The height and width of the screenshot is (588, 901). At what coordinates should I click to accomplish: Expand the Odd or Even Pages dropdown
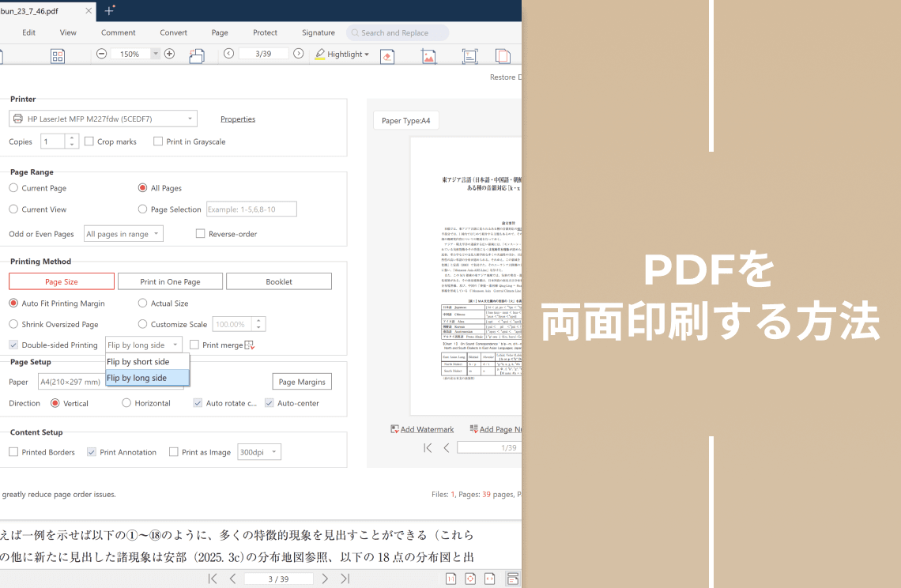123,234
